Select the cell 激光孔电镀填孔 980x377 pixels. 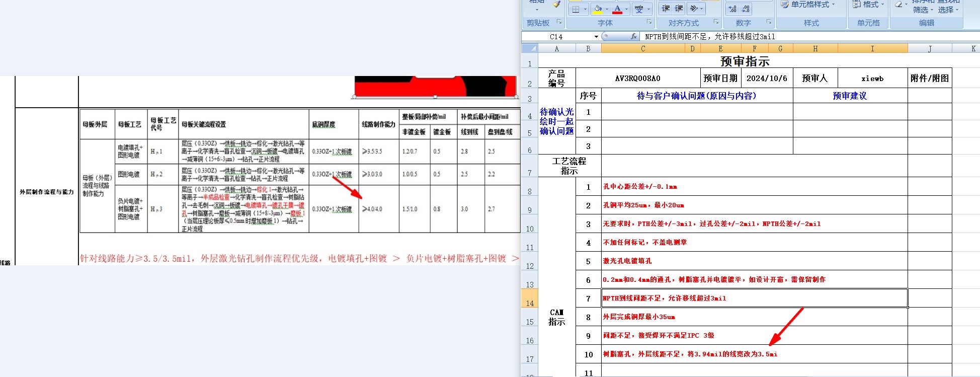point(755,261)
